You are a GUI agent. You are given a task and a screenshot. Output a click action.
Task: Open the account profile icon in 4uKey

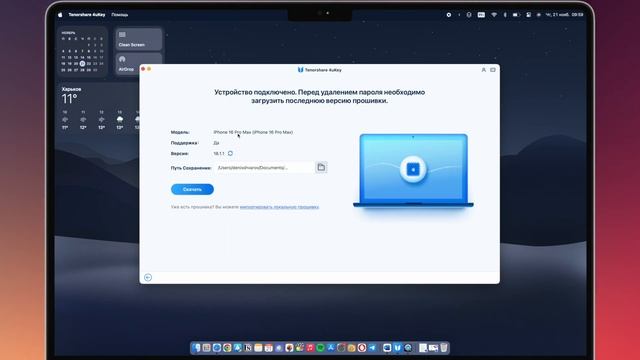[484, 70]
